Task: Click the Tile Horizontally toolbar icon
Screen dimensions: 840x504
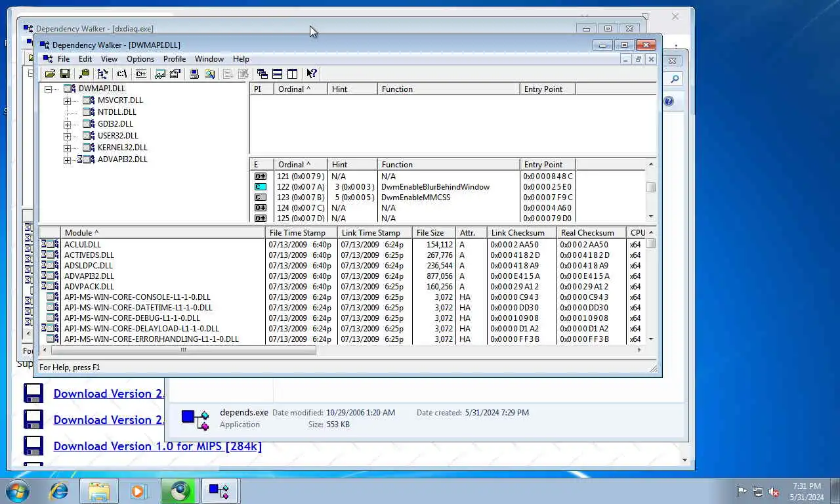Action: point(278,74)
